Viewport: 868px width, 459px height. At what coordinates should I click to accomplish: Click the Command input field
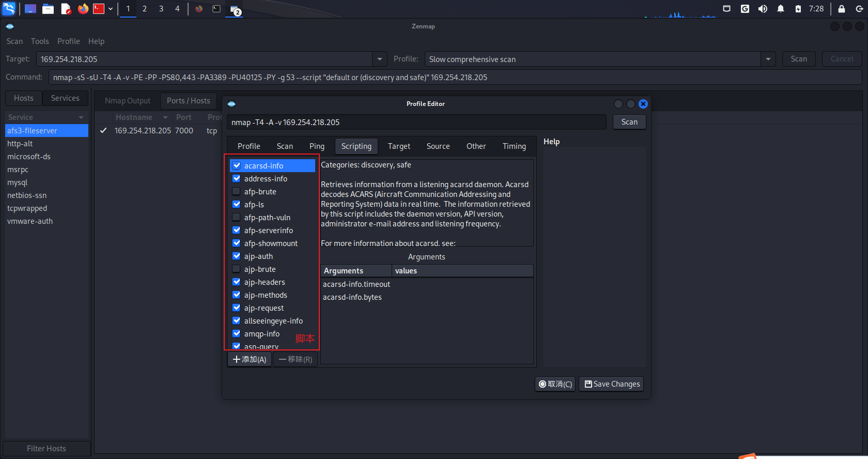[x=455, y=78]
